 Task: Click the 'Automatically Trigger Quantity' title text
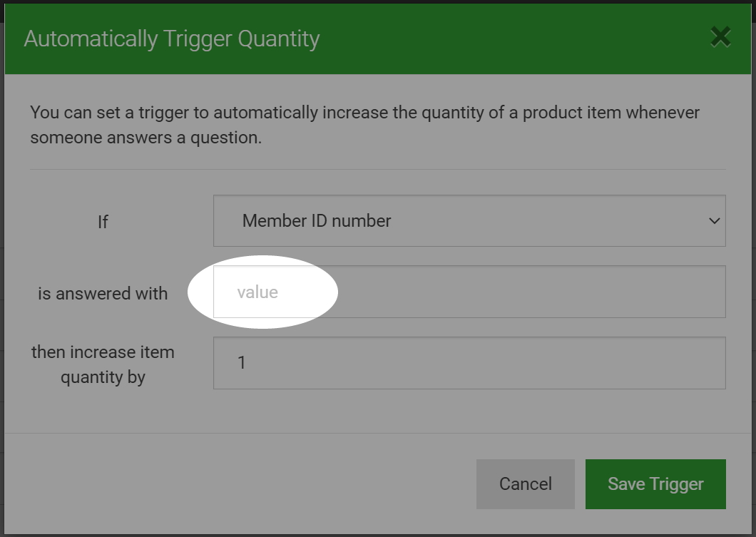point(172,39)
